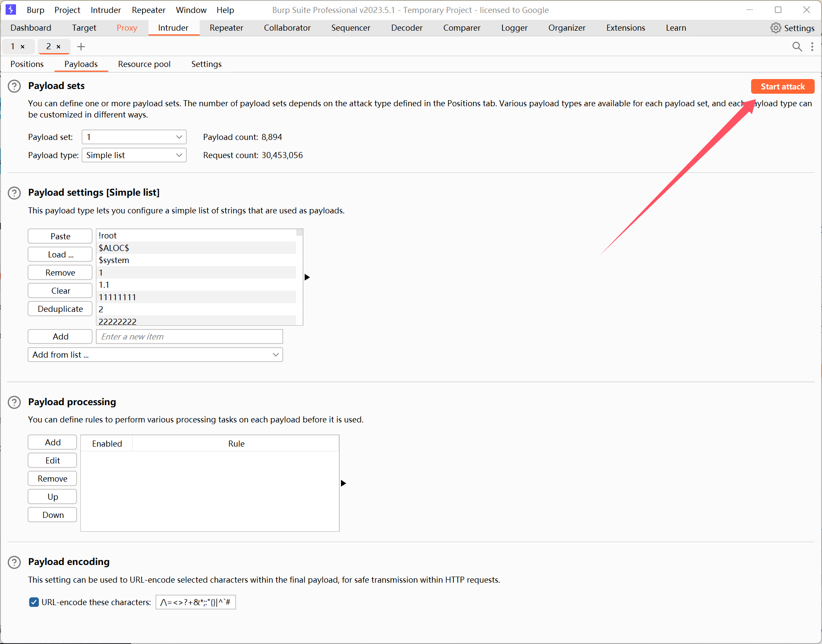Select the !root payload entry
Screen dimensions: 822x644
pyautogui.click(x=197, y=235)
